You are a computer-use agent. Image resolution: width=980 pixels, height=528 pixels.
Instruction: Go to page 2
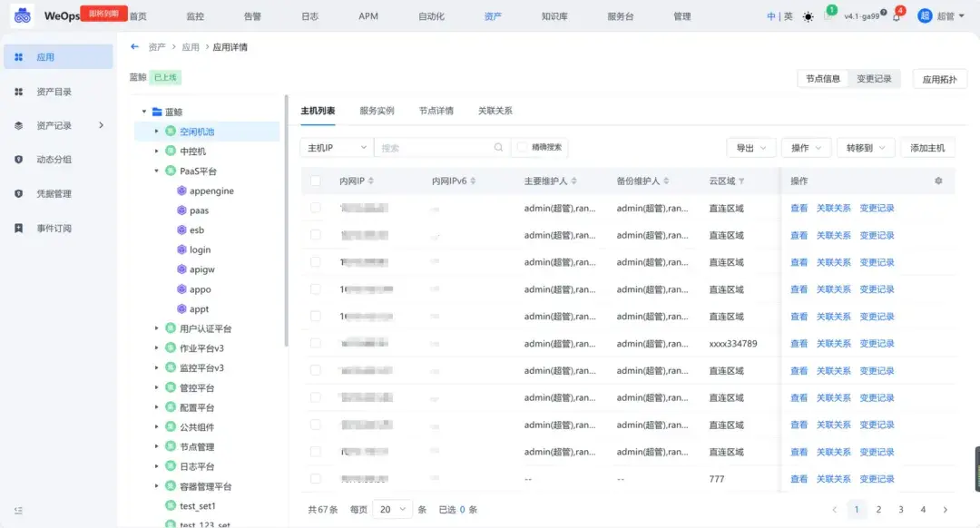click(878, 509)
